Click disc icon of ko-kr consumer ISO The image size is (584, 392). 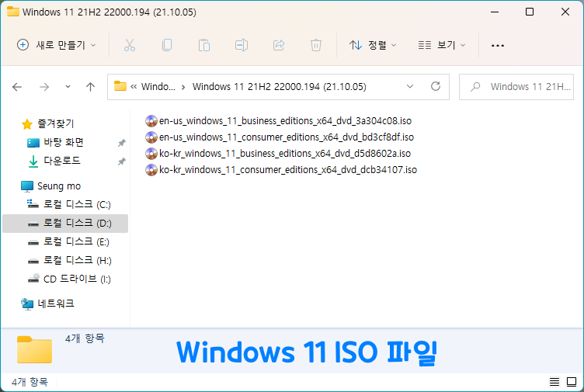(x=151, y=170)
